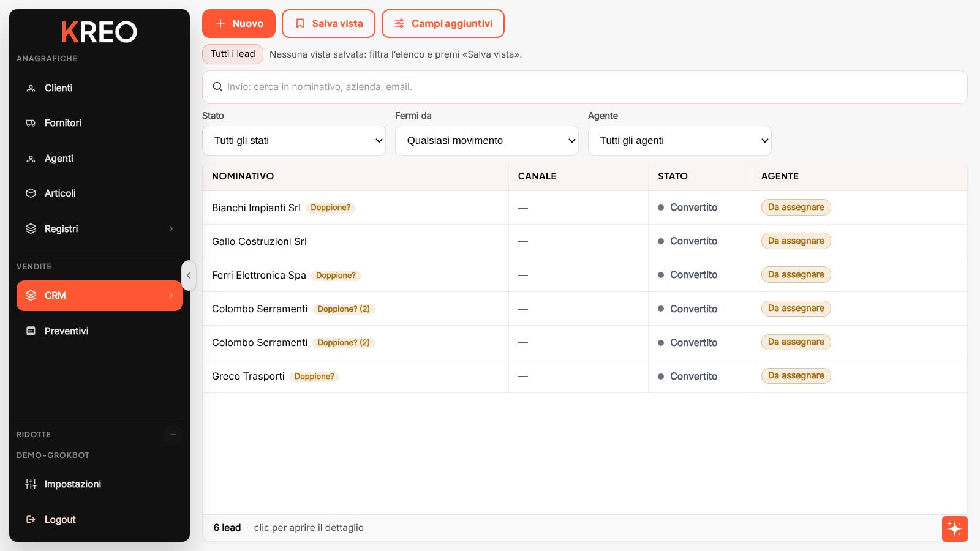
Task: Open the Fermi da filter dropdown
Action: [x=487, y=141]
